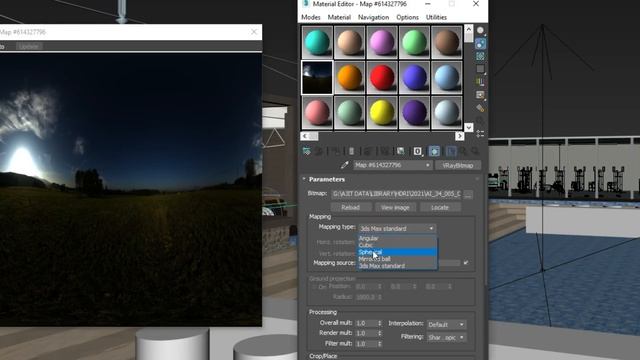Open Material/Map Navigator icon

pyautogui.click(x=480, y=133)
